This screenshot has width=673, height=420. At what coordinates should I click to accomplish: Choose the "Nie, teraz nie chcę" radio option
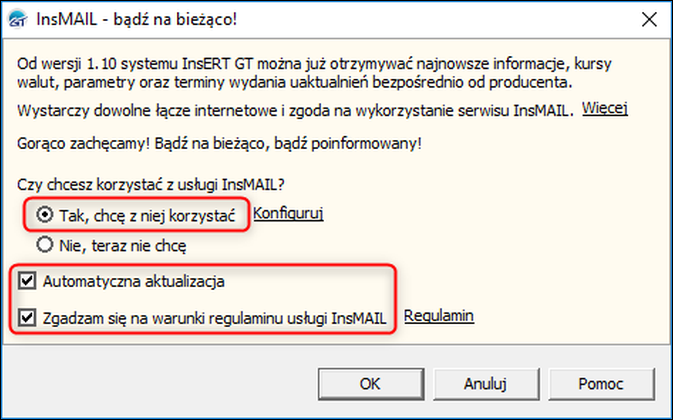[44, 243]
